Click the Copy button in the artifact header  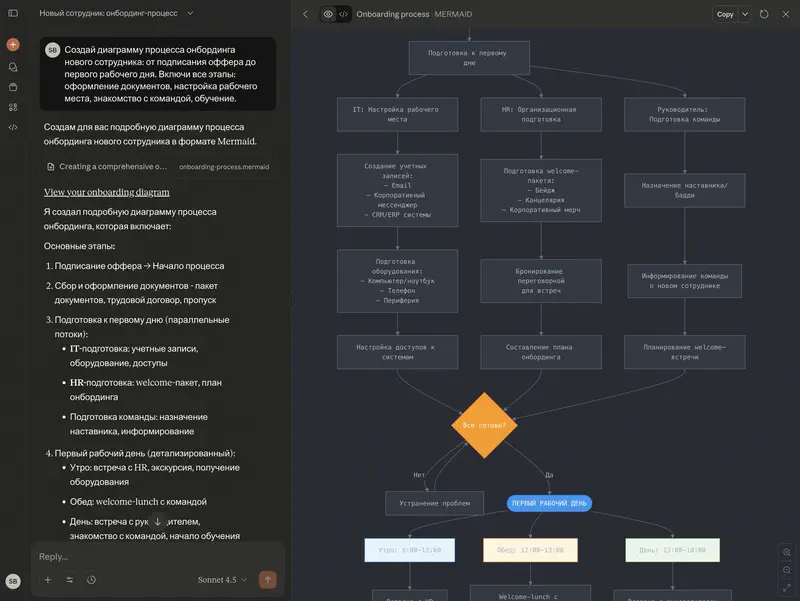(727, 14)
